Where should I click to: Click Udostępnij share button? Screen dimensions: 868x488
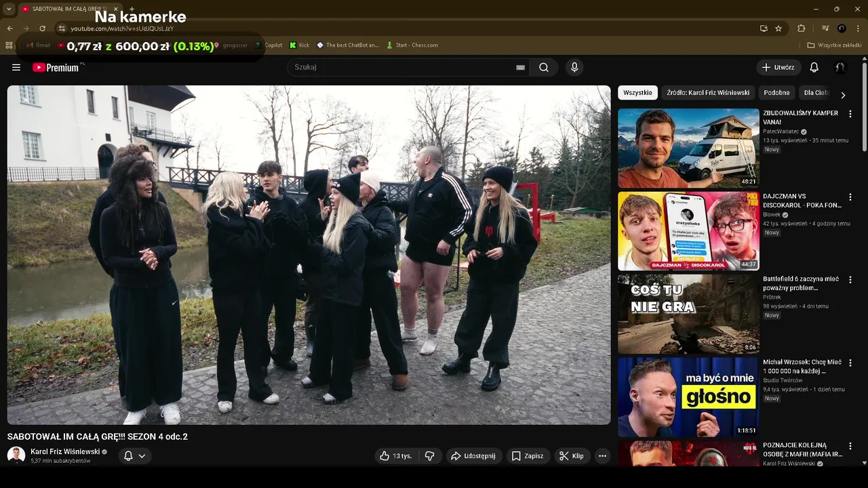point(473,456)
